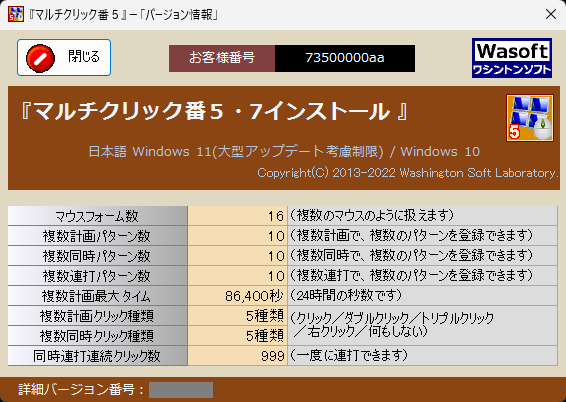The image size is (566, 402).
Task: Click 5種類 in 複数同時クリック種類 row
Action: 238,336
